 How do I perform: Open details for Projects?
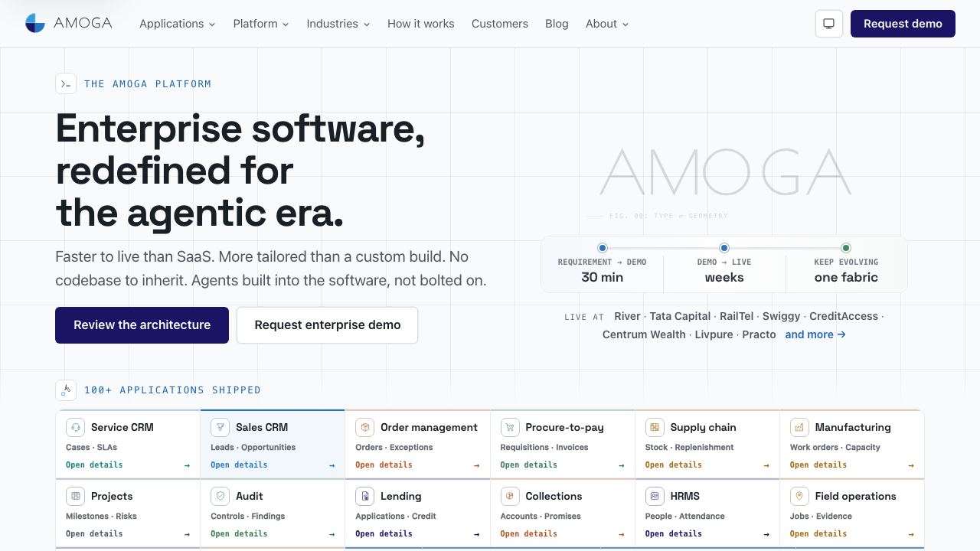[94, 533]
